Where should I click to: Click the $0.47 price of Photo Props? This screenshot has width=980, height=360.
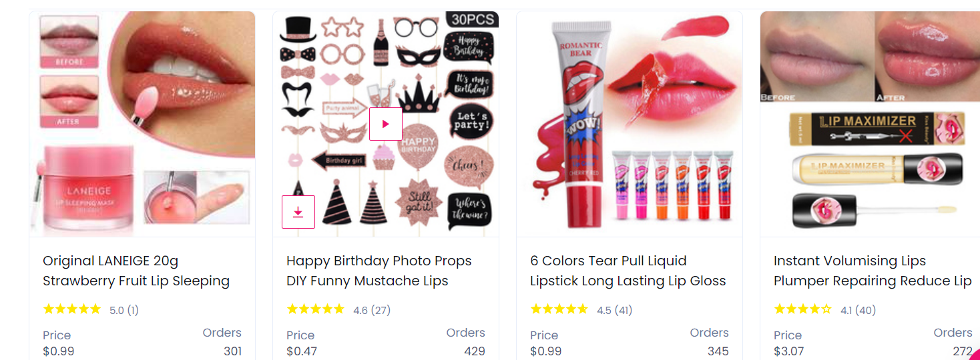pos(302,351)
